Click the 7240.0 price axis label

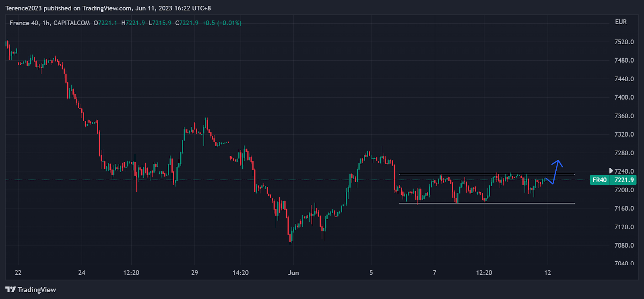click(x=624, y=171)
